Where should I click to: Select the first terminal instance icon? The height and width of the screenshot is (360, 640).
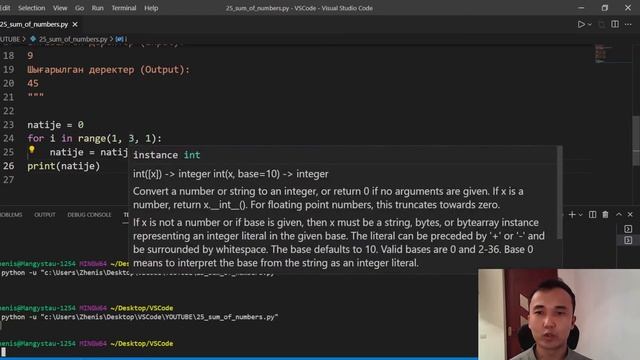pos(628,229)
